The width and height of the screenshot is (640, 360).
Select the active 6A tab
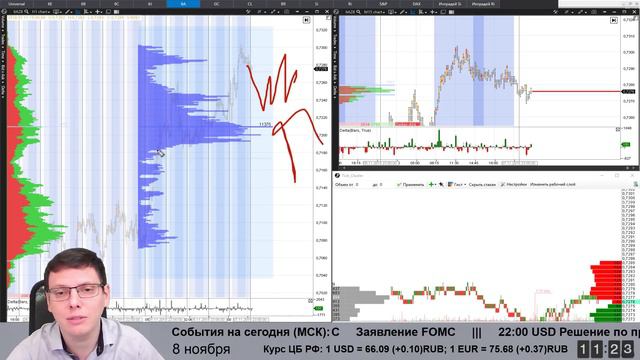point(183,4)
